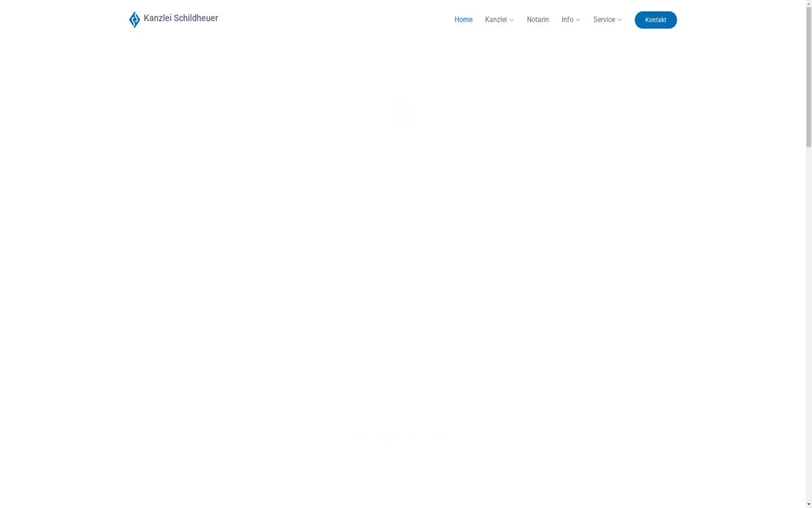Click the diamond Kanzlei Schildheuer logo icon
The image size is (812, 508).
click(134, 19)
